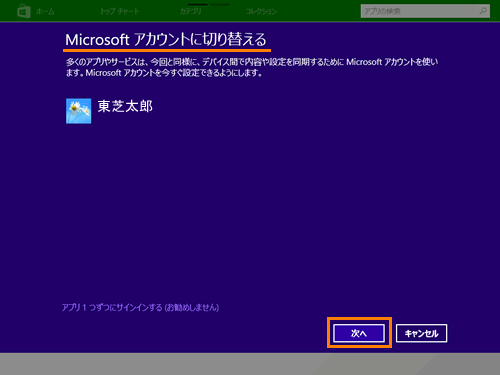Open the トップ チャート tab
The width and height of the screenshot is (500, 375).
tap(120, 11)
